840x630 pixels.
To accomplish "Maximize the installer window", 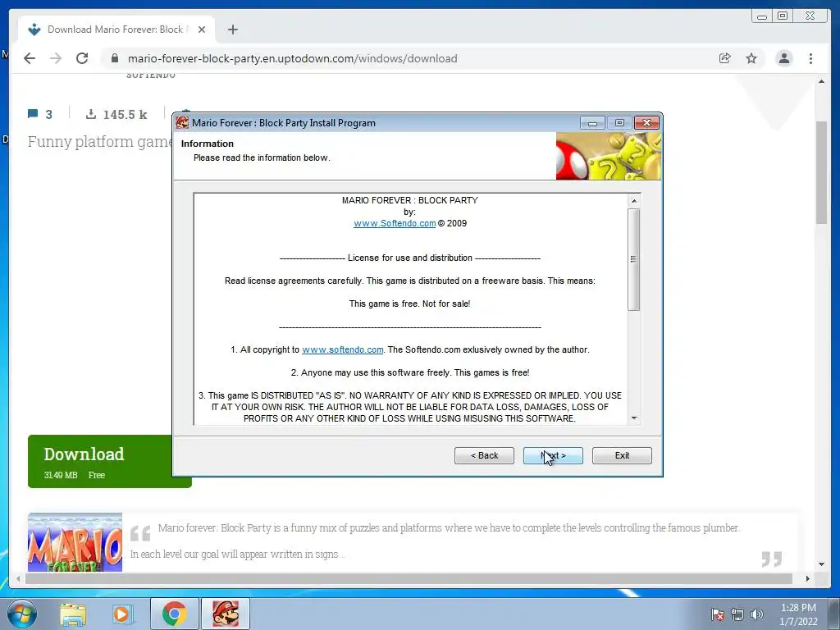I will [619, 123].
